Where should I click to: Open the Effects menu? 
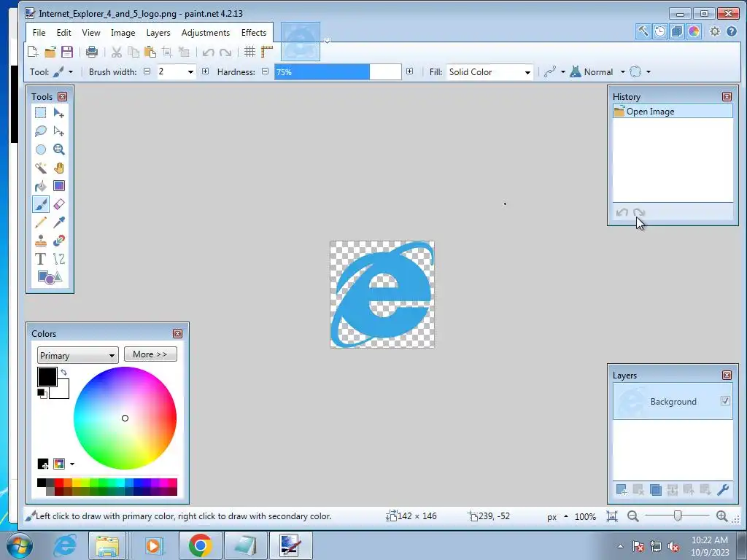pos(253,33)
